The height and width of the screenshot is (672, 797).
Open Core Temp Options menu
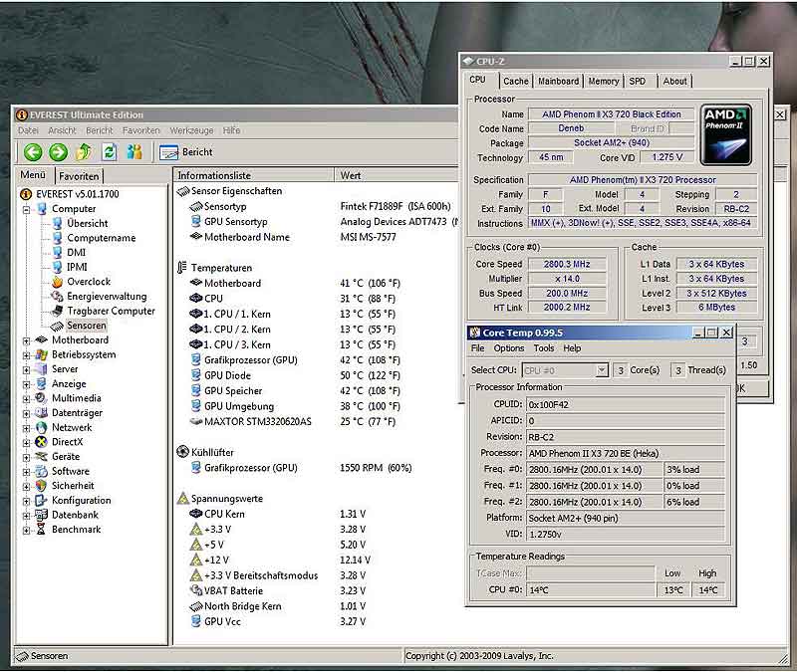pos(509,348)
